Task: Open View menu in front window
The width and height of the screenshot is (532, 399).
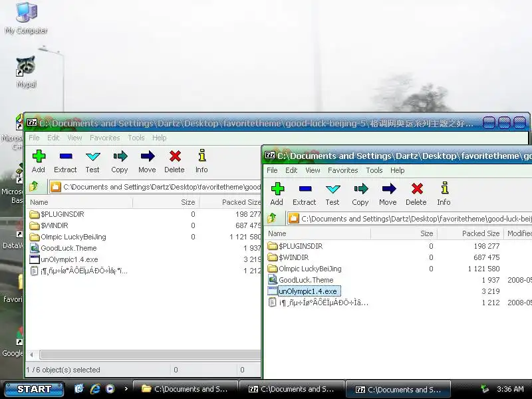Action: click(x=313, y=170)
